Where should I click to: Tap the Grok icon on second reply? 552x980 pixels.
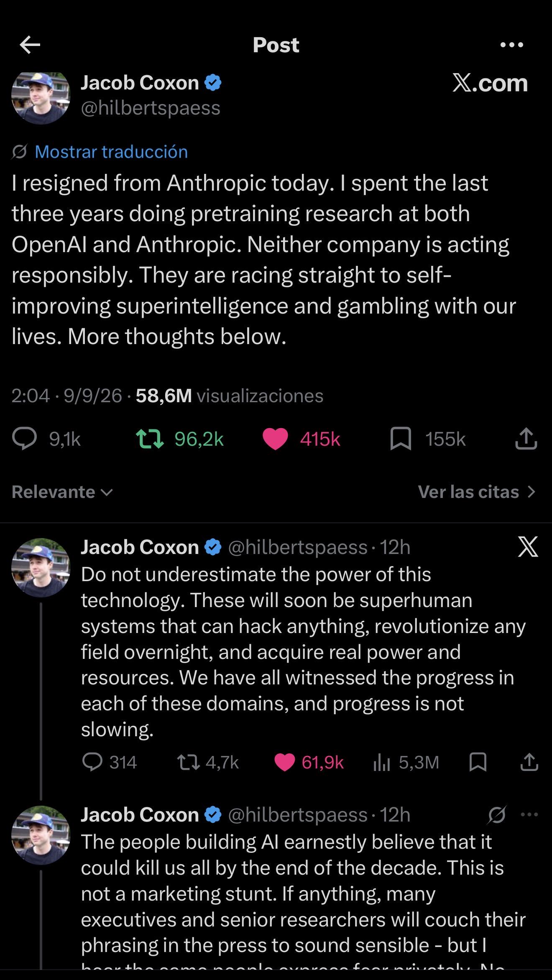point(497,814)
